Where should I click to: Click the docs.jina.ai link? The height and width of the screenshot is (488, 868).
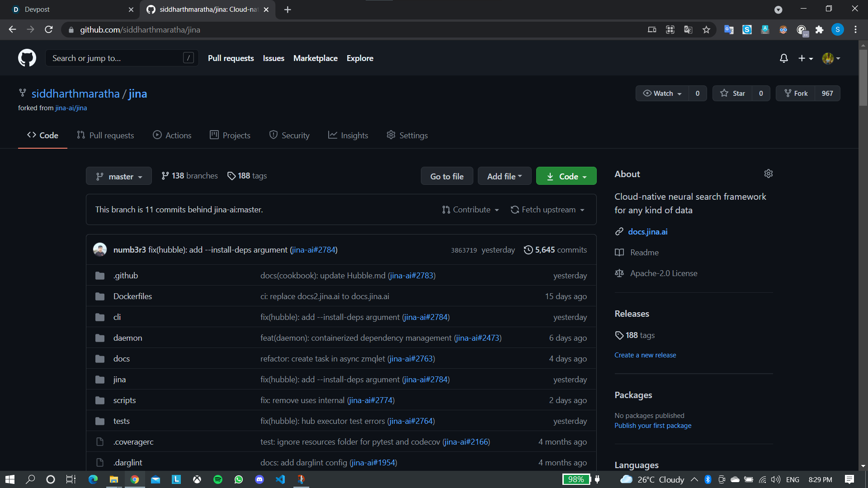(647, 232)
